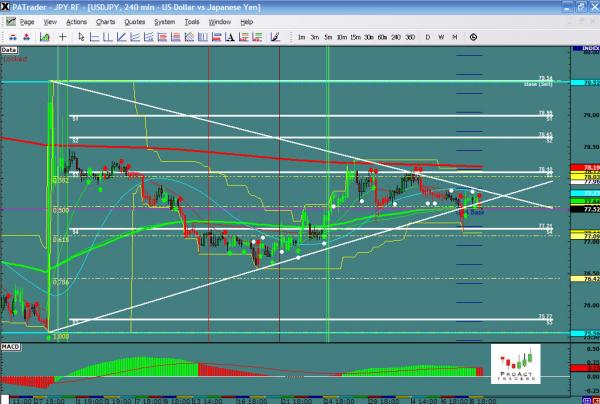Open the Charts menu

104,21
